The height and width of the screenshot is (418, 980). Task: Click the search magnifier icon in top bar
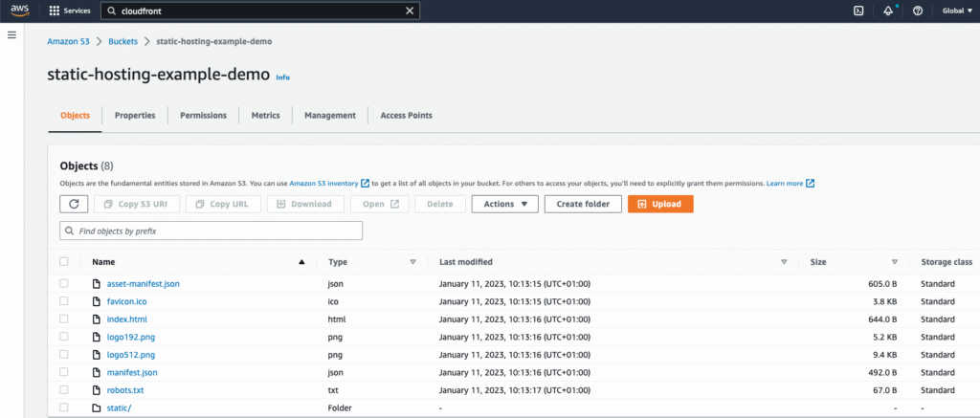pos(111,11)
